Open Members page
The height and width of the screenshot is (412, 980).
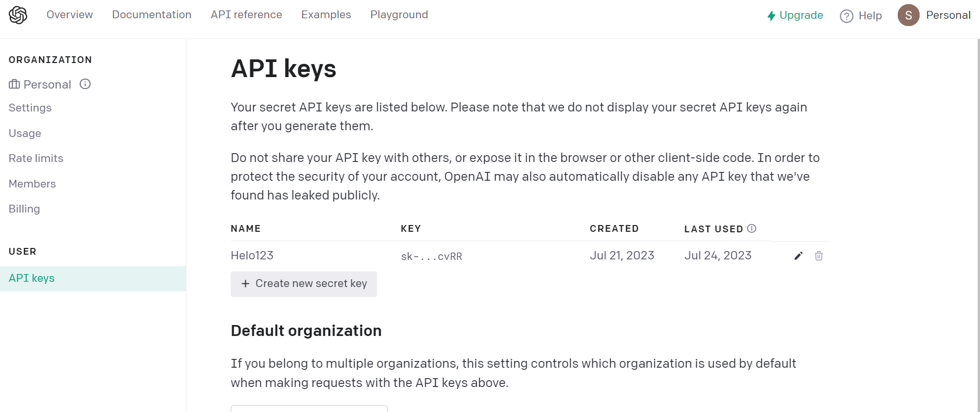[x=32, y=184]
